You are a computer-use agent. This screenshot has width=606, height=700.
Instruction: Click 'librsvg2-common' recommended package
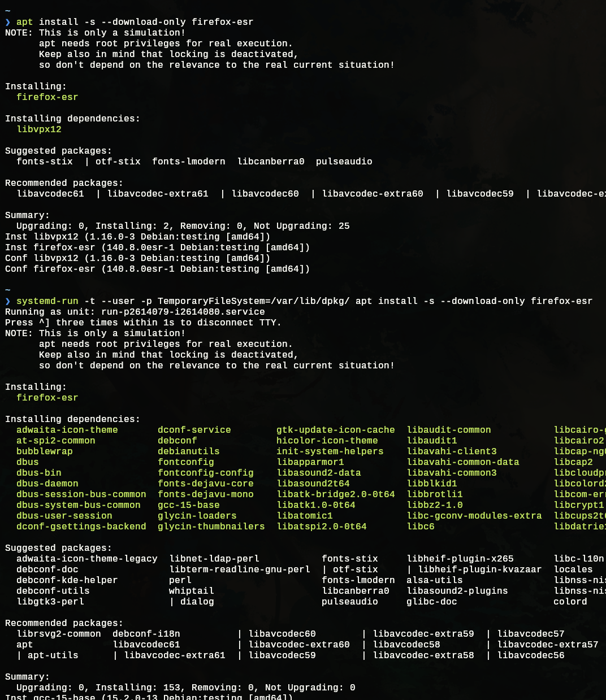coord(59,634)
